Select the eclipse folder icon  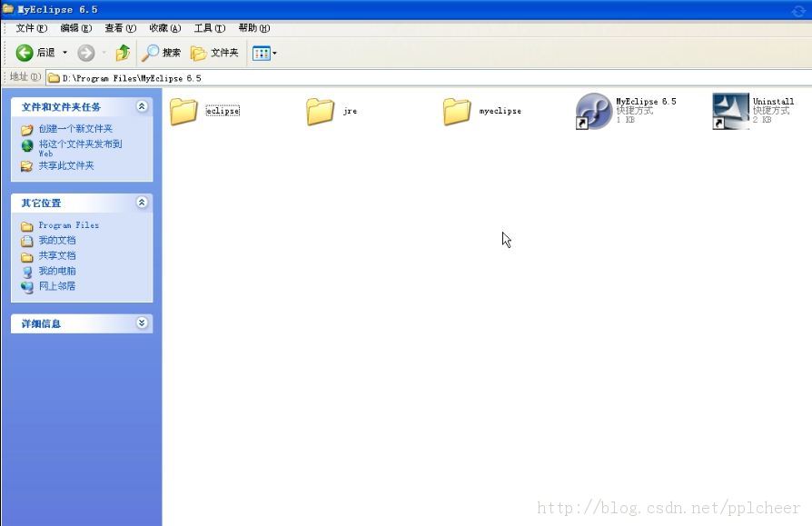(x=183, y=111)
